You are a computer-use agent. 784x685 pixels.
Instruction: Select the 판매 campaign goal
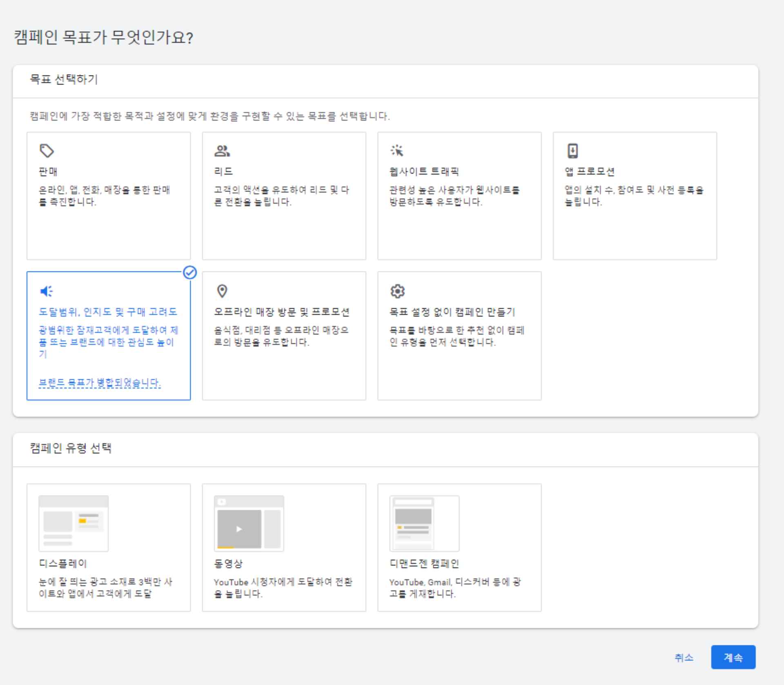pos(108,196)
